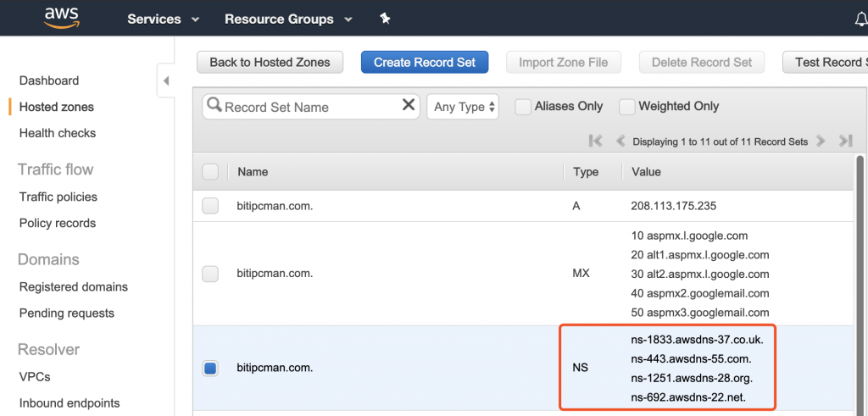Click value 10 aspmx.l.google.com
Viewport: 868px width, 416px height.
[689, 236]
